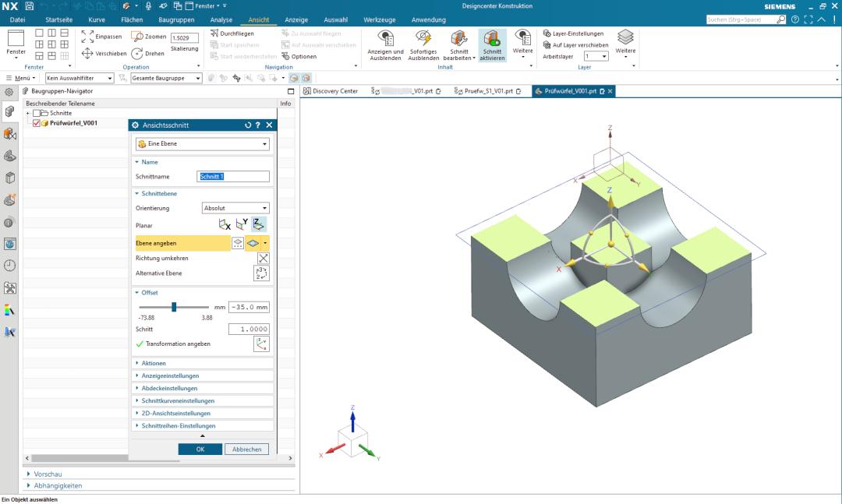Click Anzeigen und Ausblenden icon
Screen dimensions: 842x504
click(x=386, y=41)
